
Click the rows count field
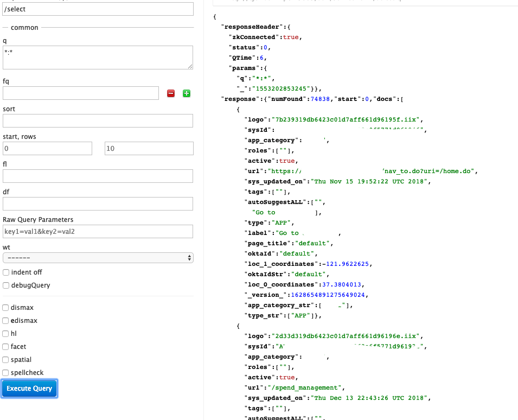pos(149,148)
